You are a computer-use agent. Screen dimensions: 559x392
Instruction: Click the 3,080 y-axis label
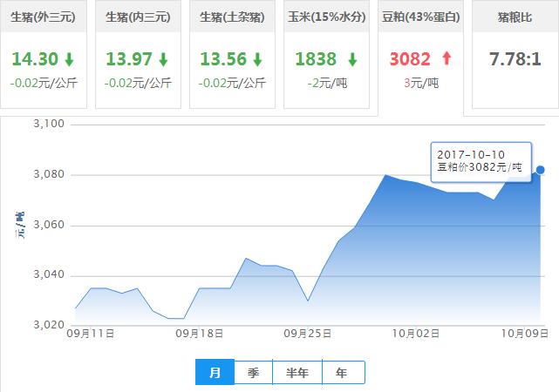click(49, 174)
